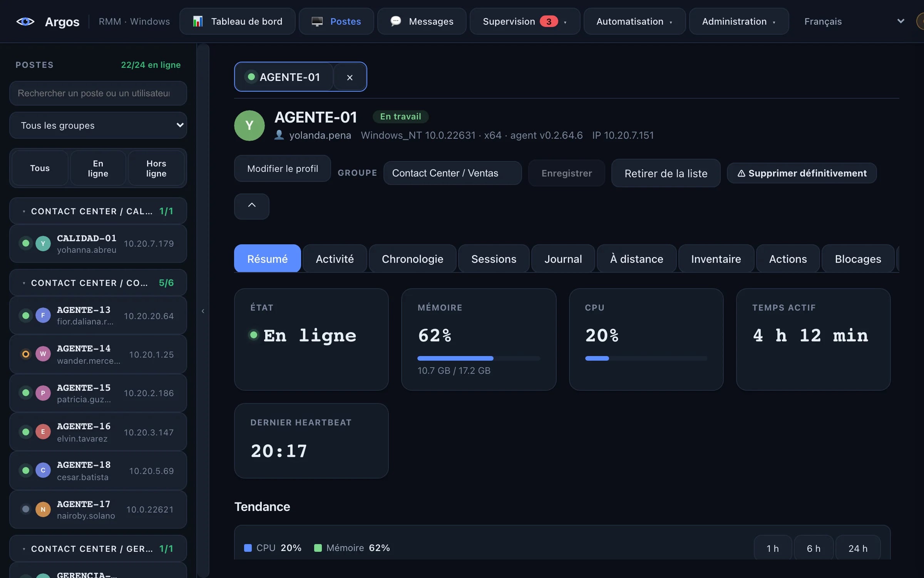Open the Automatisation menu
This screenshot has height=578, width=924.
634,21
